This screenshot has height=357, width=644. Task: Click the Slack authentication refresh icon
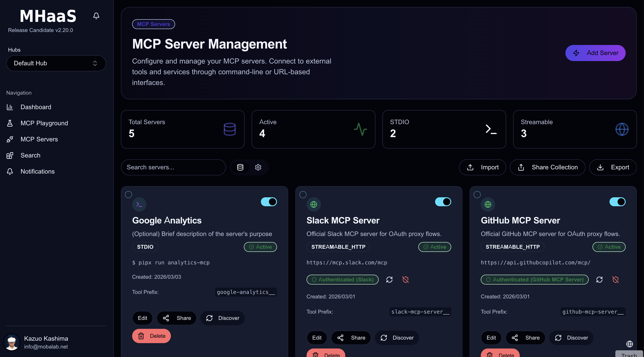[x=389, y=280]
